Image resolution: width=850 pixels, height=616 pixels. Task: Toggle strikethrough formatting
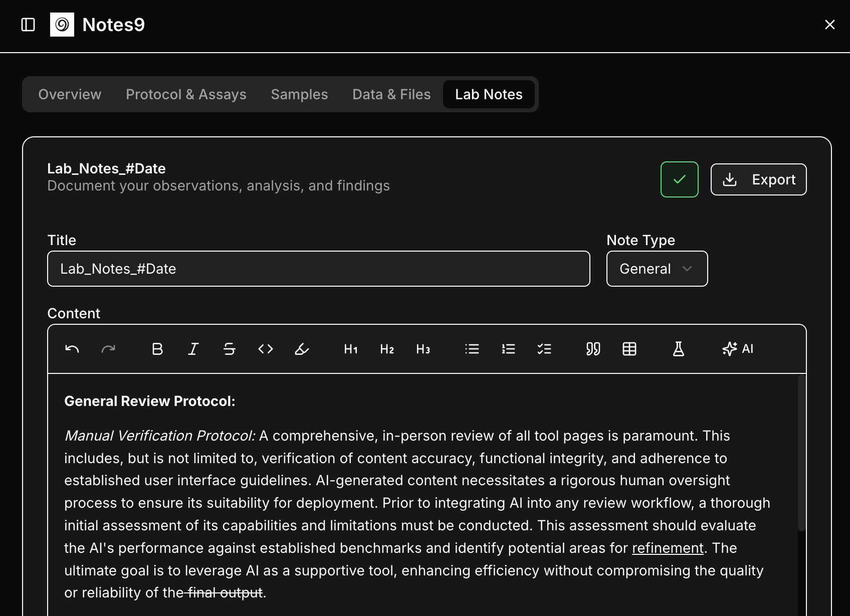230,349
